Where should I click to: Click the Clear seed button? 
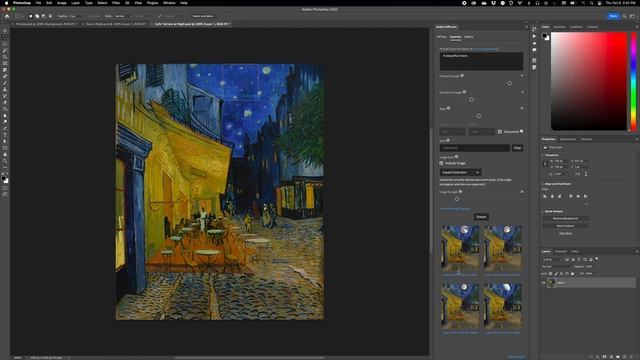[517, 148]
